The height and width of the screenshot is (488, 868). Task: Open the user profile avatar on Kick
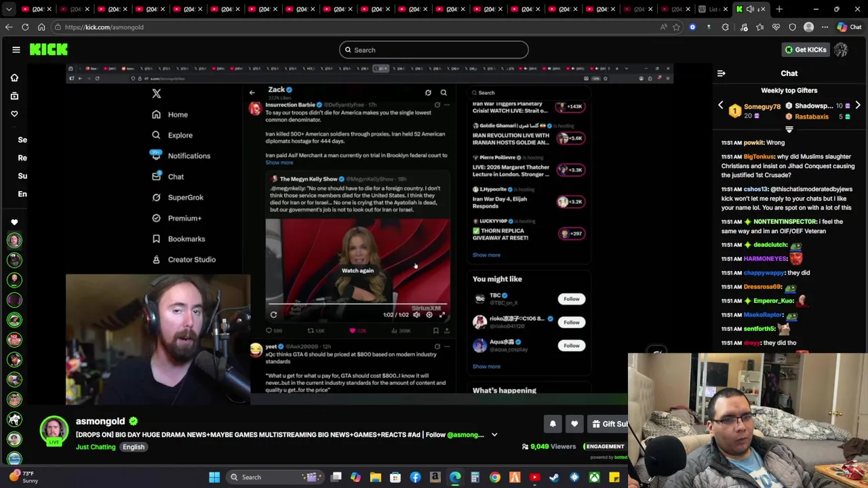[x=841, y=49]
